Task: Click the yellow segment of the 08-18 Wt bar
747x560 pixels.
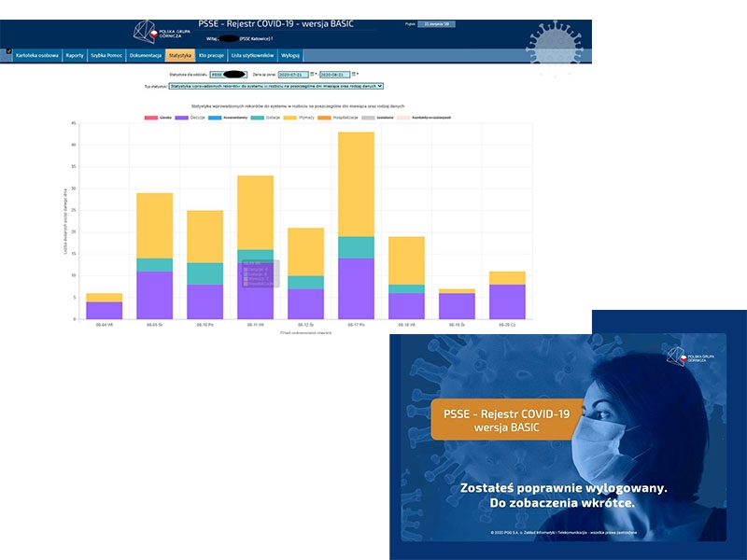Action: [x=407, y=260]
